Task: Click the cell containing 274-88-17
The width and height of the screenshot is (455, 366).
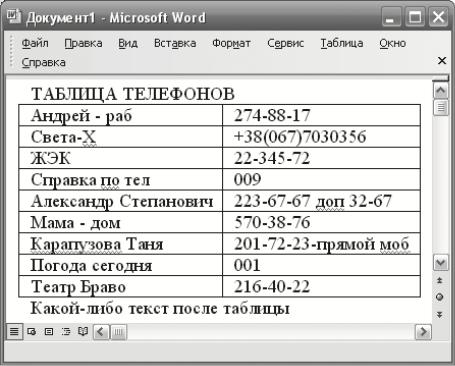Action: [321, 115]
